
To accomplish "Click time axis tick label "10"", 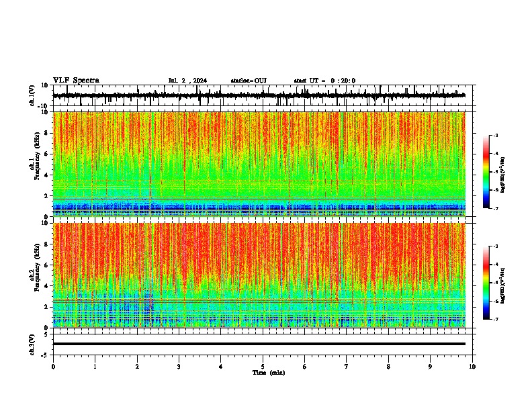I will pos(472,367).
